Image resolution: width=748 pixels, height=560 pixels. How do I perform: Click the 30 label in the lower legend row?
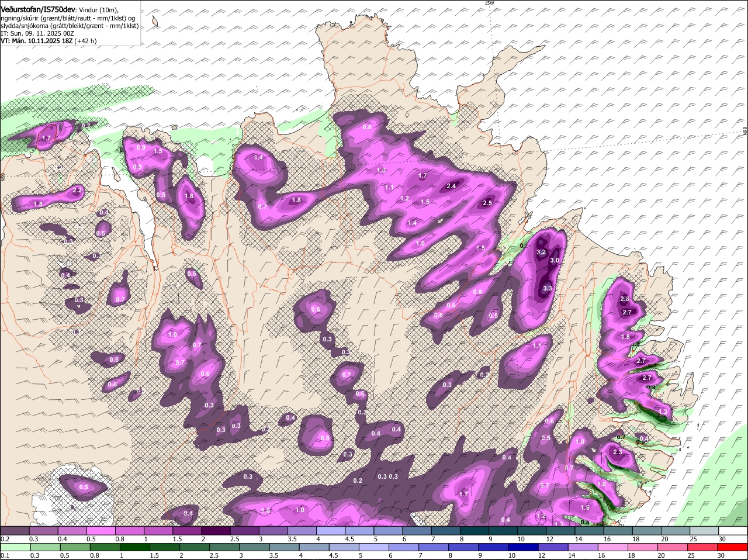[721, 555]
